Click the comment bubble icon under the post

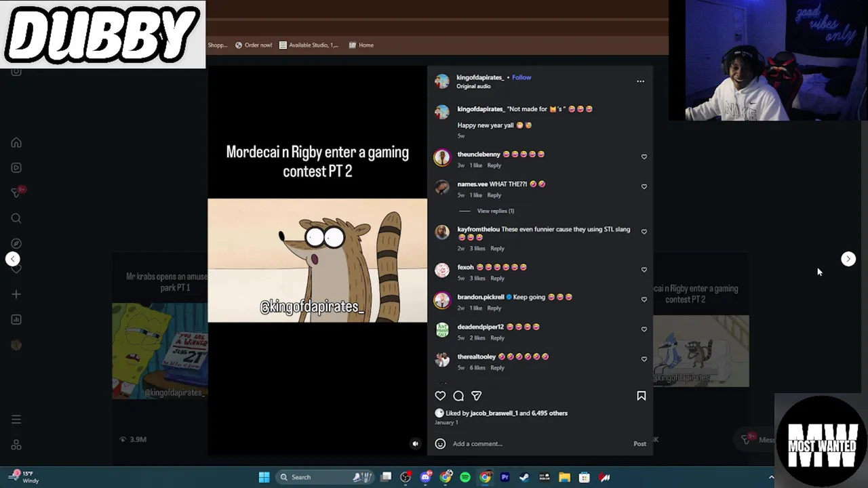click(458, 396)
